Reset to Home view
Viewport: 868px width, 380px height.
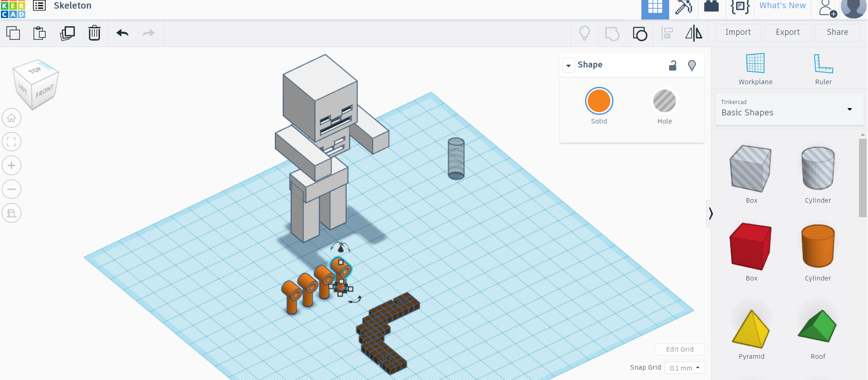point(12,118)
